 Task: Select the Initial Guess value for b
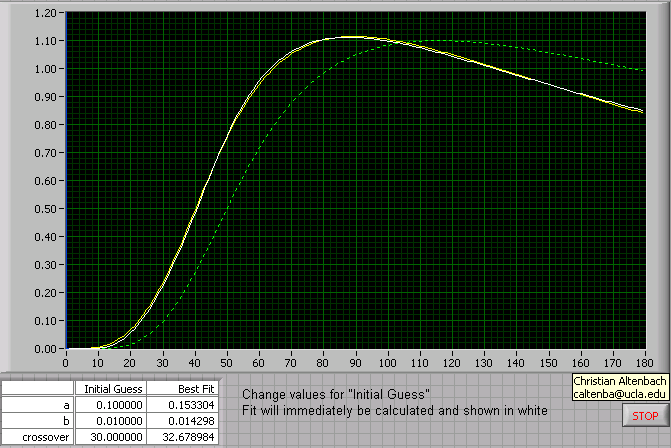(x=111, y=421)
